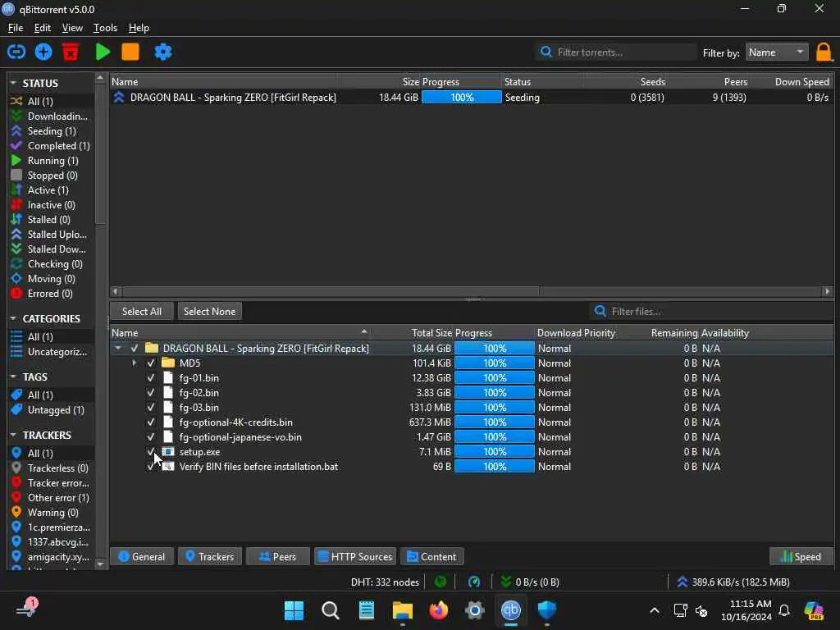This screenshot has height=630, width=840.
Task: Click torrent 100% progress bar in list
Action: point(461,98)
